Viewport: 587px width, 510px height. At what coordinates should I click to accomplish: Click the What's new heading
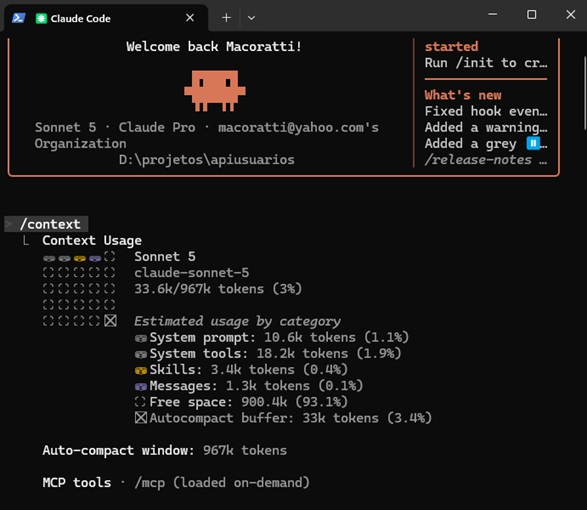(x=463, y=95)
